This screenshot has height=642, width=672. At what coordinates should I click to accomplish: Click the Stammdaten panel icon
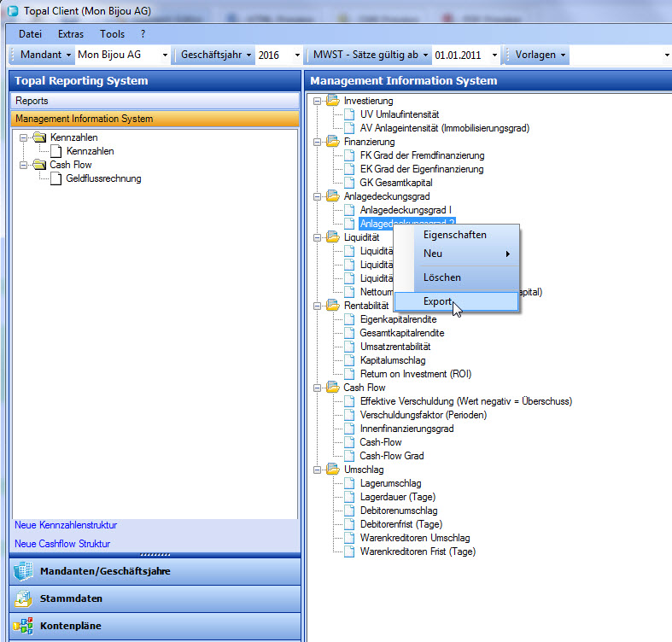coord(23,598)
